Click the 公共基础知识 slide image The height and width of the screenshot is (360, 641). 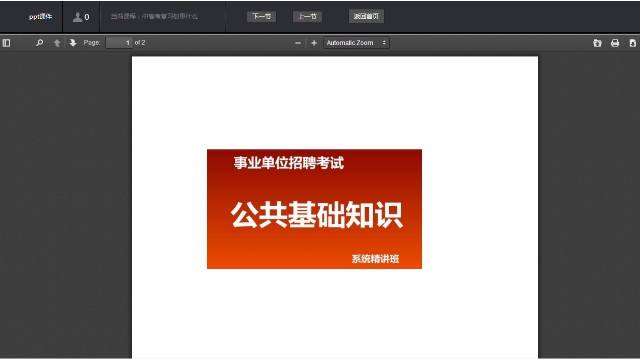(314, 209)
